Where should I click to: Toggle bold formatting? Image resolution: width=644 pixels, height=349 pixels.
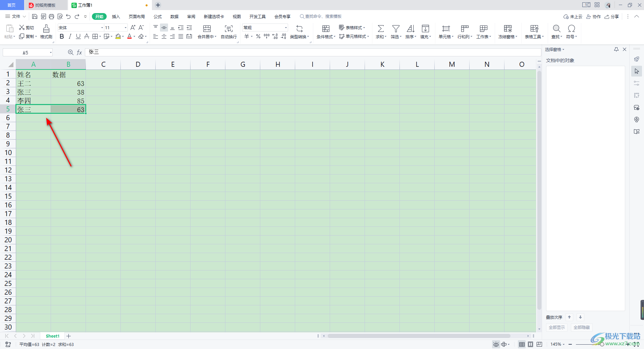coord(62,36)
